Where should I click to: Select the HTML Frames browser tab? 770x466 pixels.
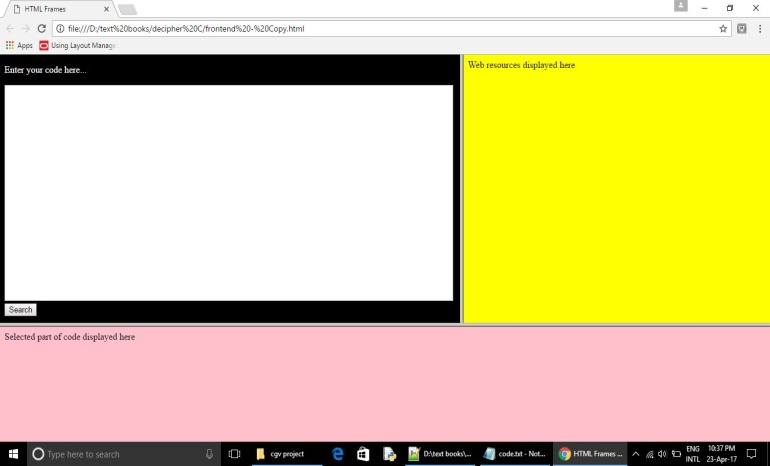[x=55, y=9]
